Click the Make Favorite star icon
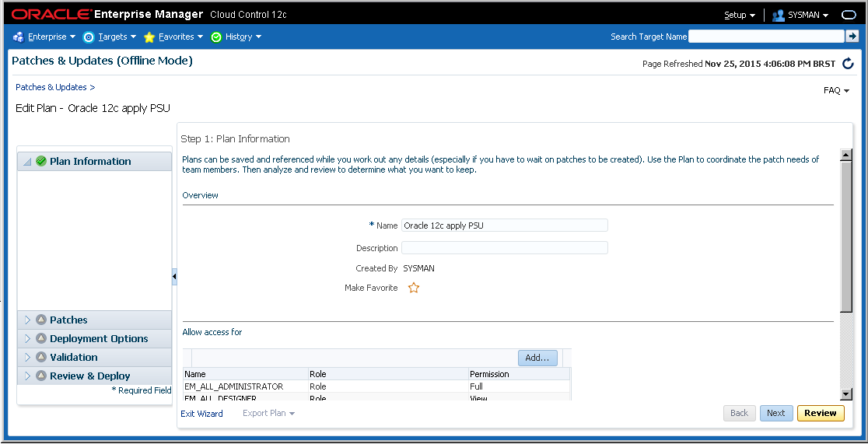 click(x=414, y=288)
